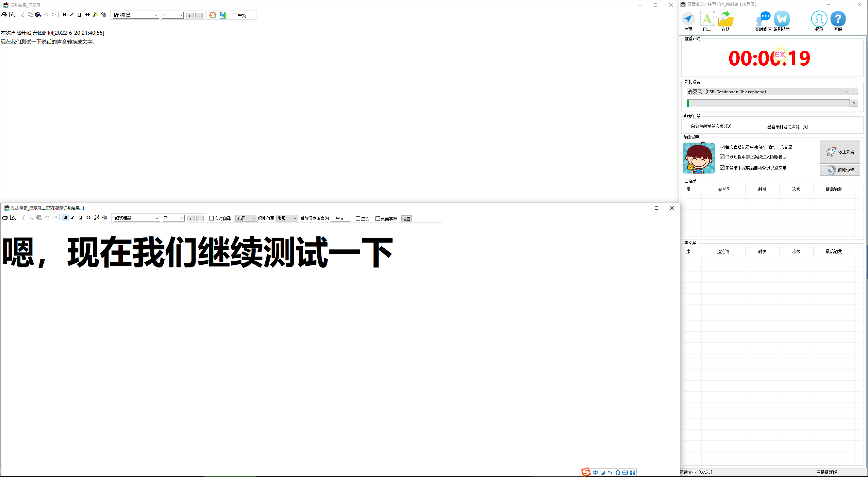The height and width of the screenshot is (477, 868).
Task: Select the strikethrough formatting icon
Action: (87, 15)
